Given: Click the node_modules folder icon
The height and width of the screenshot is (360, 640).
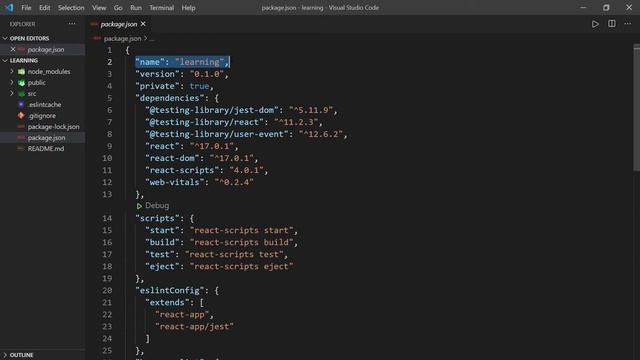Looking at the screenshot, I should [21, 71].
